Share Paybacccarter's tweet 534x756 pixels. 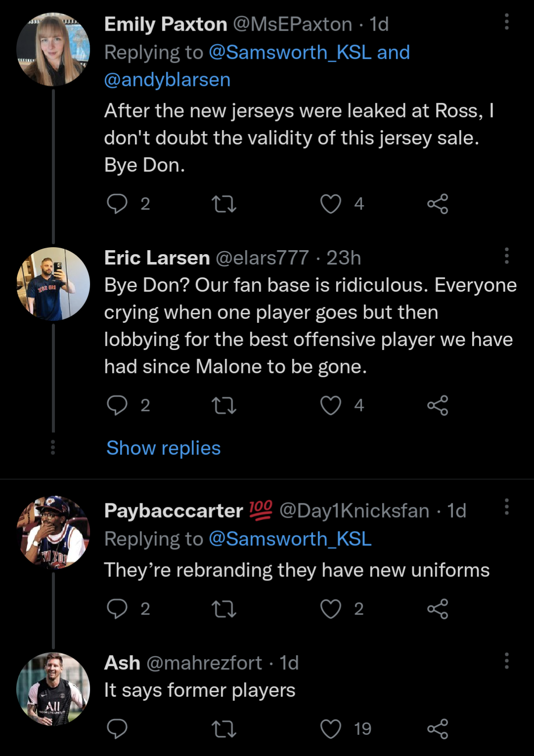(x=437, y=609)
